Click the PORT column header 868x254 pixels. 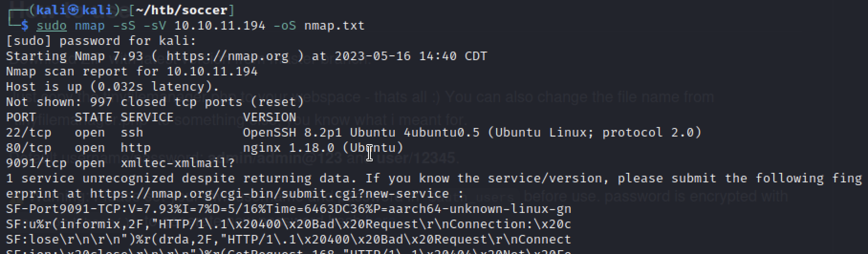pyautogui.click(x=21, y=117)
